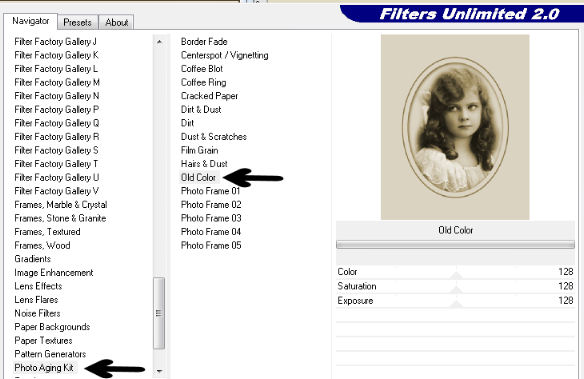The height and width of the screenshot is (379, 584).
Task: Open the Pattern Generators category
Action: pos(50,354)
